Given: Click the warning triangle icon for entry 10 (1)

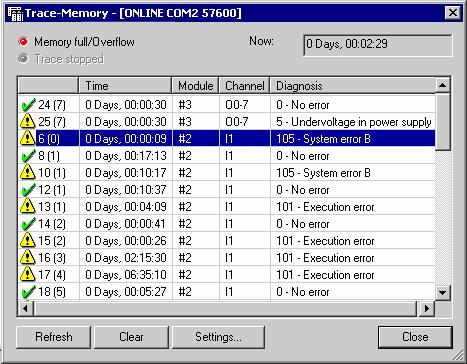Looking at the screenshot, I should coord(28,172).
